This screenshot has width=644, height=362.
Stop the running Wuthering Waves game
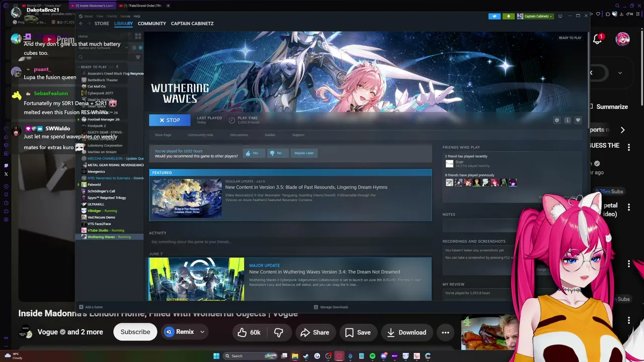[170, 120]
